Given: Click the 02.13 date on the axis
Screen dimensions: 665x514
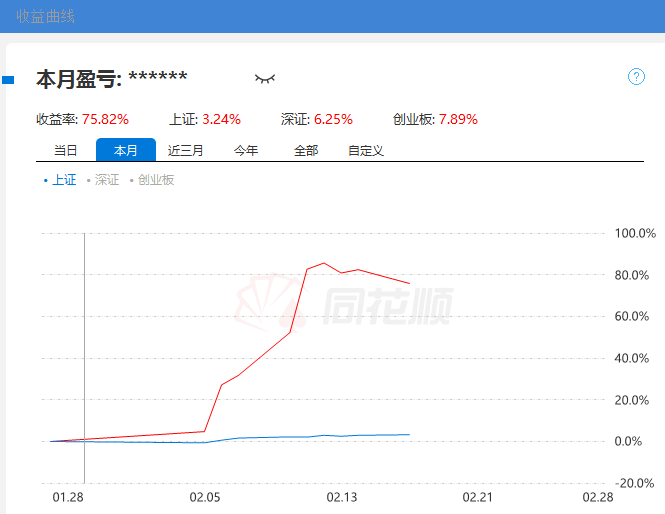Looking at the screenshot, I should tap(341, 497).
